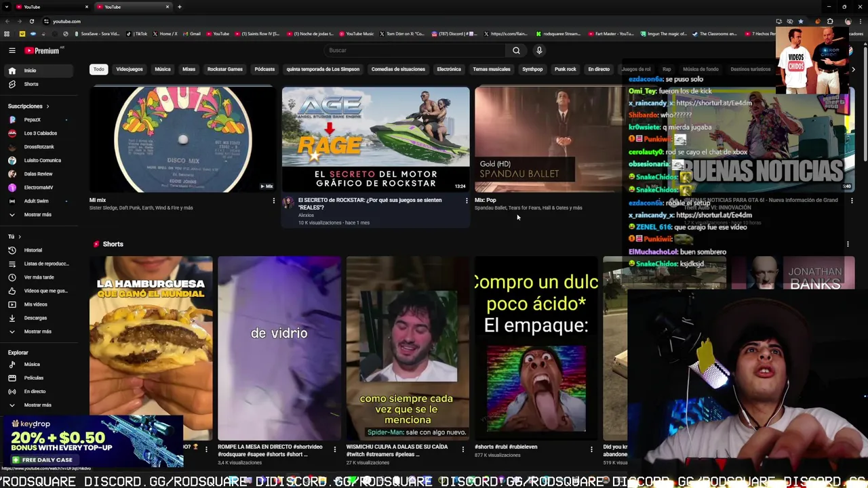Open the Home / X bookmark

165,34
